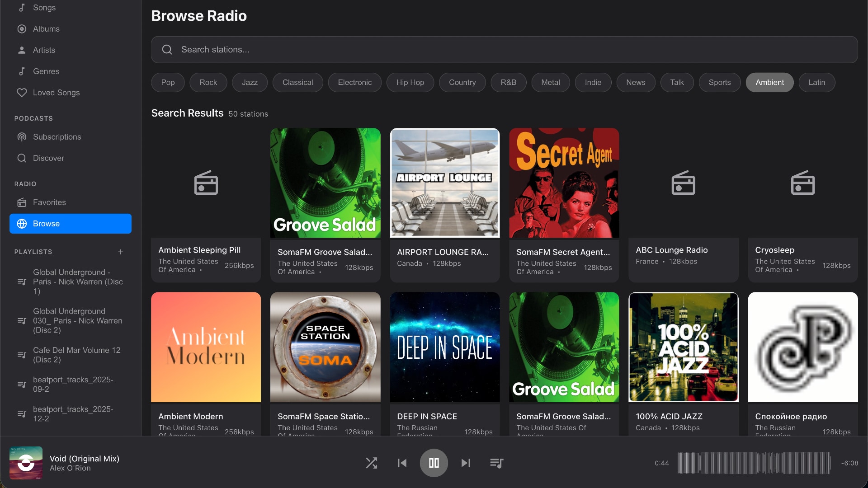Filter stations by Jazz

pyautogui.click(x=250, y=82)
